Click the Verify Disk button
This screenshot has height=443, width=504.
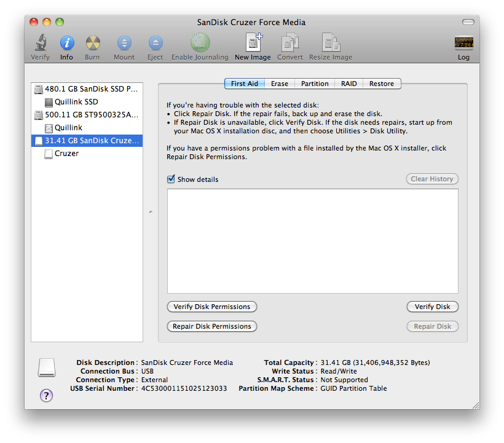[x=432, y=307]
